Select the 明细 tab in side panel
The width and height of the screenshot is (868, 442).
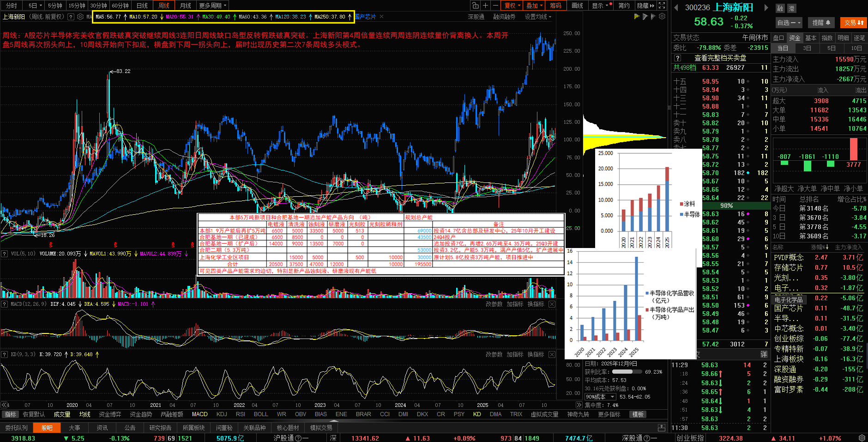pyautogui.click(x=843, y=38)
